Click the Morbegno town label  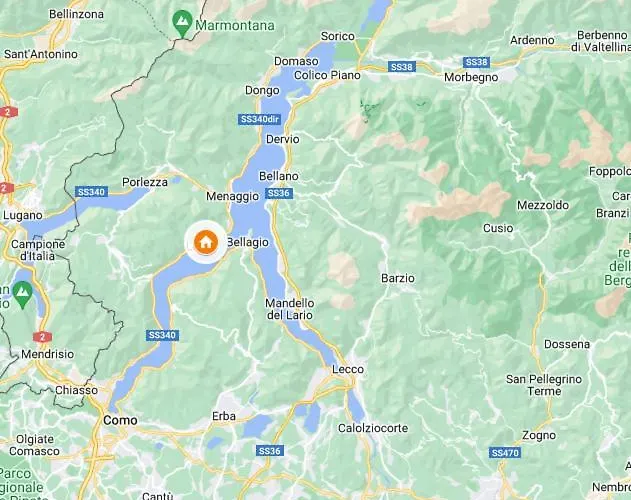(471, 77)
